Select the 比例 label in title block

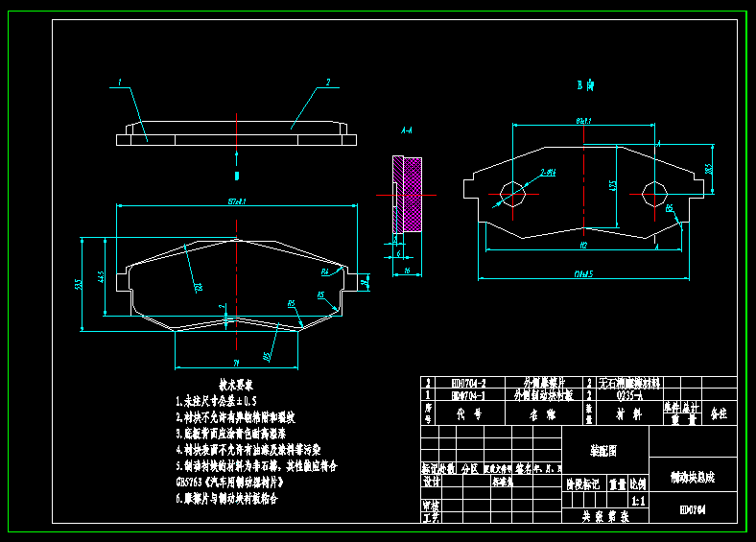tap(638, 483)
